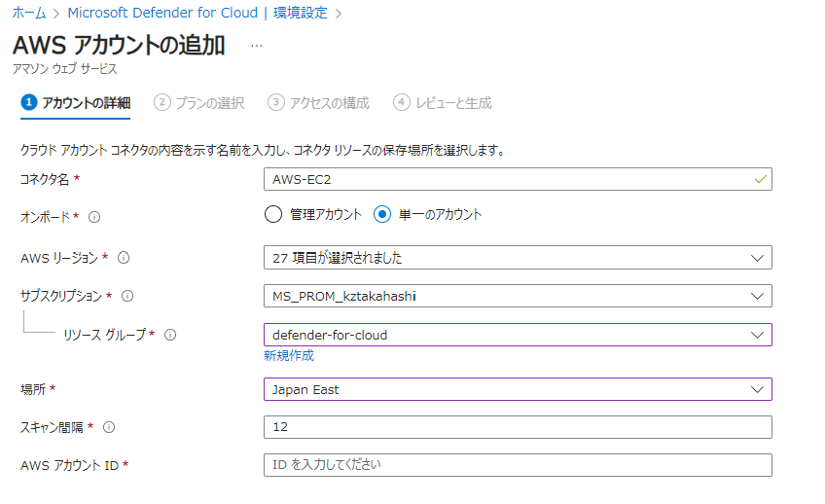
Task: Click info icon next to サブスクリプション
Action: click(x=127, y=296)
